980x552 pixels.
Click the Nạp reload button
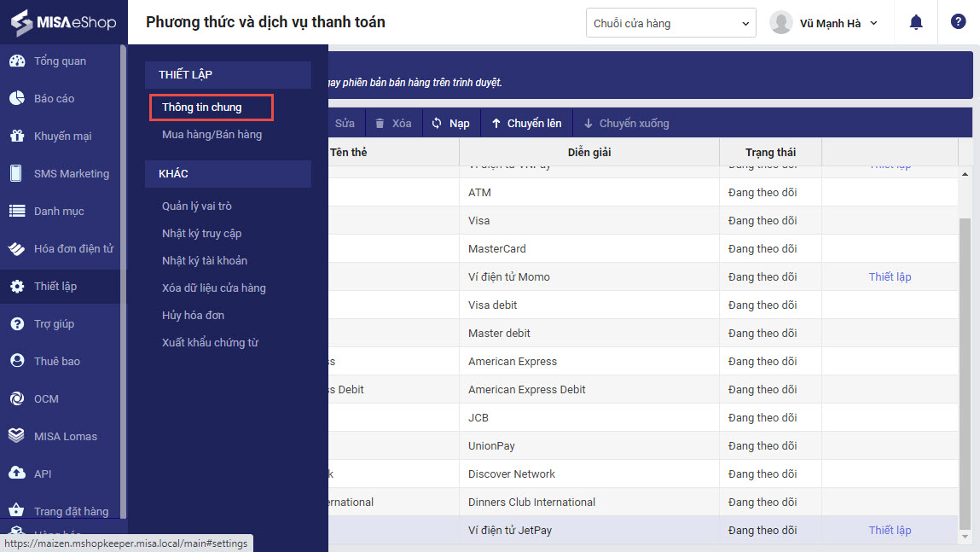[x=450, y=124]
